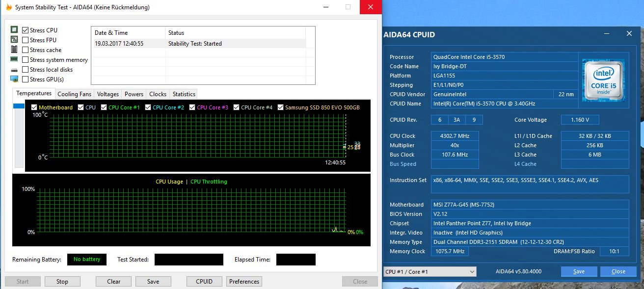Open the CPU #1 / Core #1 dropdown
This screenshot has width=644, height=289.
coord(429,272)
